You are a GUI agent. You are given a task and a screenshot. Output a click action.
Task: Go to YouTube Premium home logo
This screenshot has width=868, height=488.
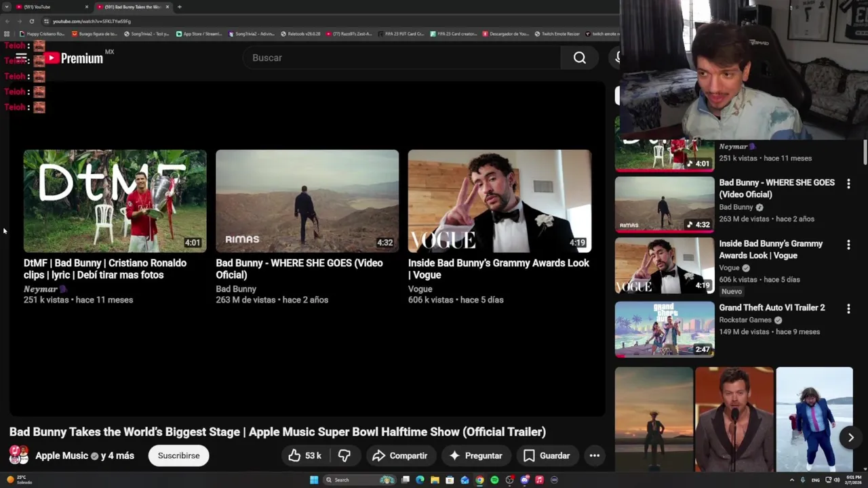(75, 58)
